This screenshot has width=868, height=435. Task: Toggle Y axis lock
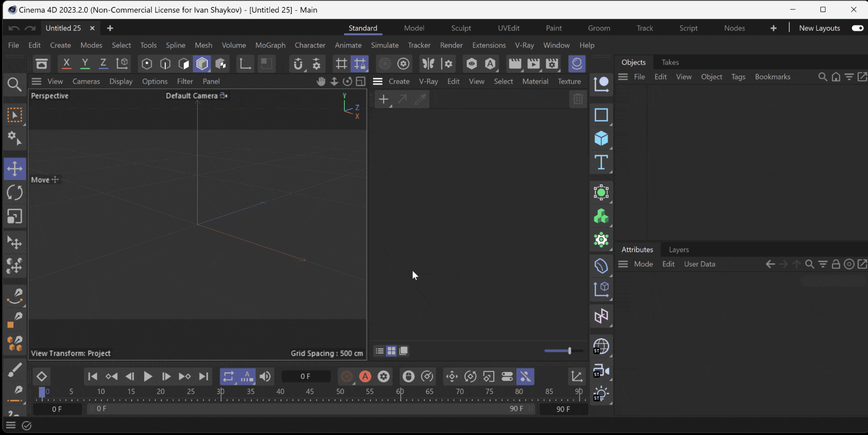(x=85, y=64)
